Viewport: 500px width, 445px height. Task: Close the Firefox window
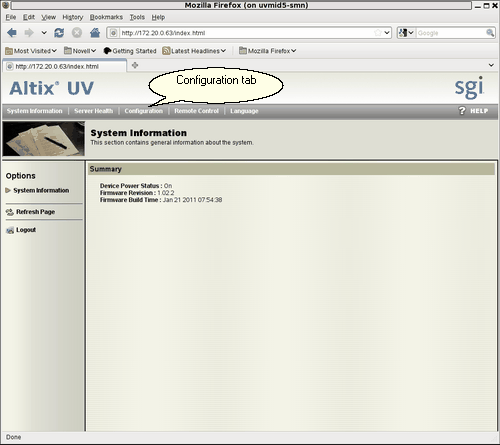coord(495,6)
